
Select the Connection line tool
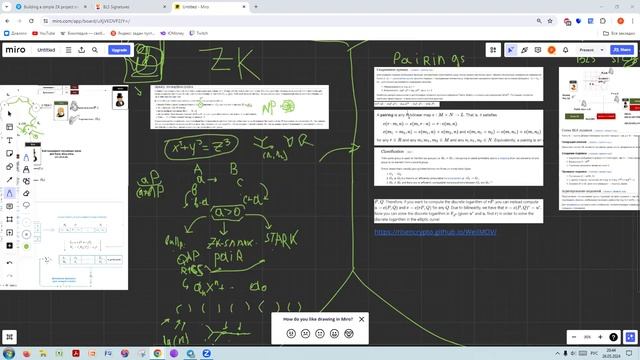click(x=9, y=180)
